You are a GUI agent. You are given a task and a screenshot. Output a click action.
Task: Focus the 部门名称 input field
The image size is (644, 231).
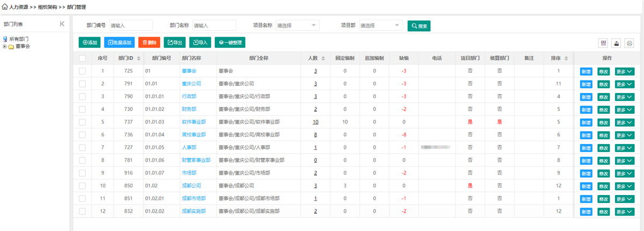tap(214, 25)
